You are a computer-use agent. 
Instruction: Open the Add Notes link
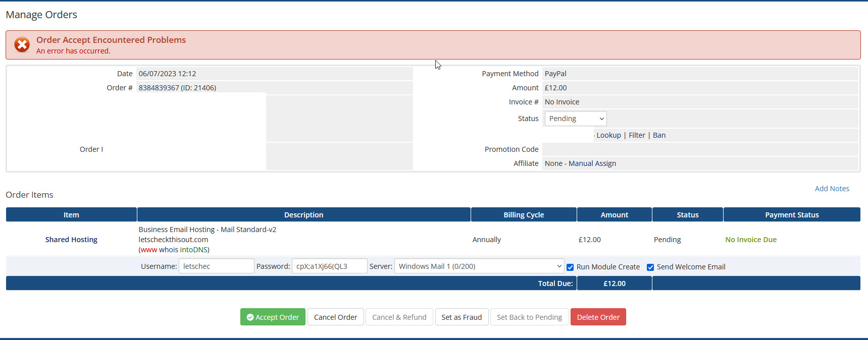(832, 189)
